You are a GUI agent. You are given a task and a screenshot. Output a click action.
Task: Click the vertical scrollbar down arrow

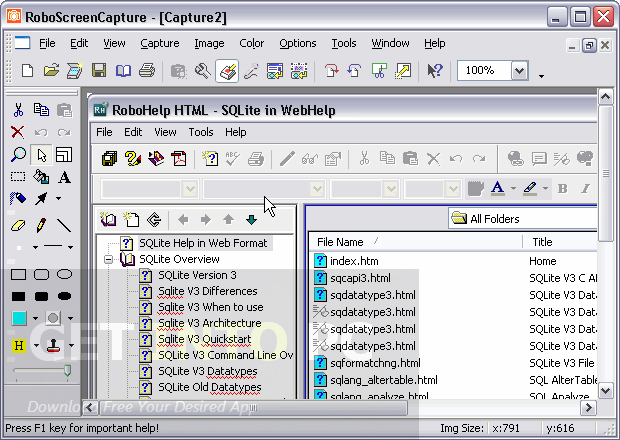(606, 391)
